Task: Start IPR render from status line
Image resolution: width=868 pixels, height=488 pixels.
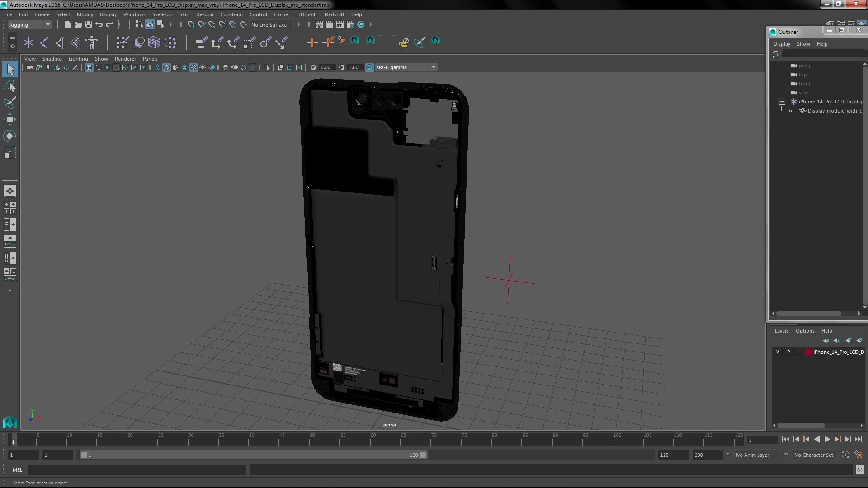Action: 340,25
